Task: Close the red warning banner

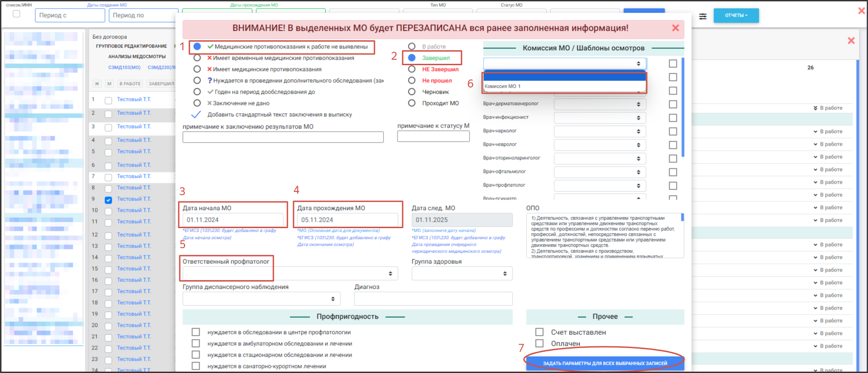Action: coord(675,28)
